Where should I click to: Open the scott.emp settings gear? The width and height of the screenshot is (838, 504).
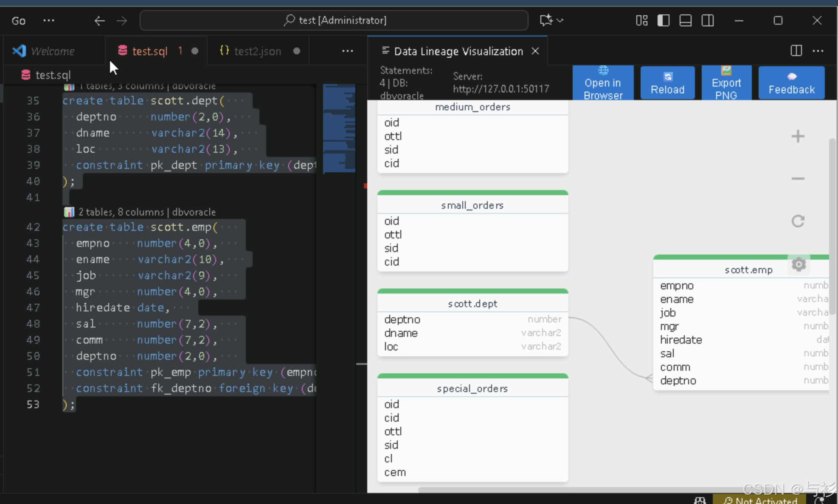[x=799, y=264]
